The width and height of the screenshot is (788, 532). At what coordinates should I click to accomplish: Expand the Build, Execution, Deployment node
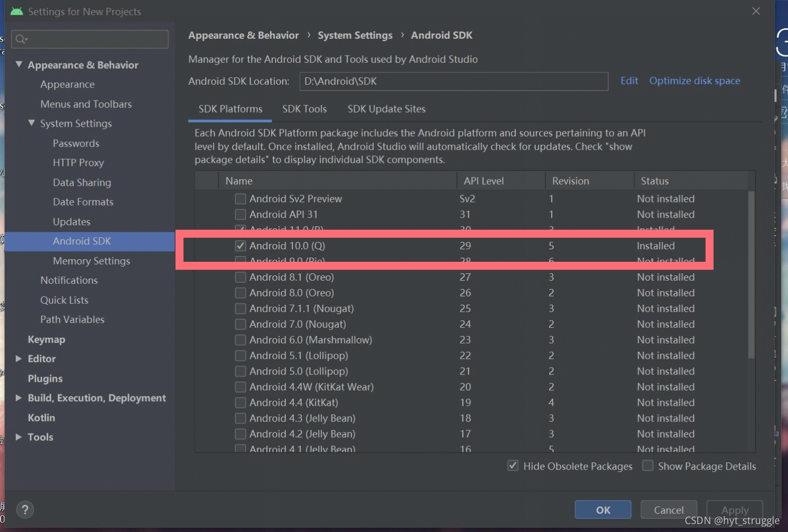click(19, 398)
